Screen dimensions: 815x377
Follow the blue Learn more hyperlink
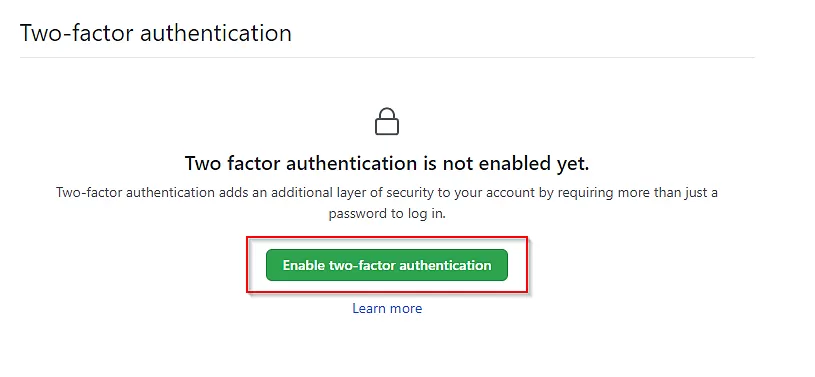pyautogui.click(x=387, y=308)
